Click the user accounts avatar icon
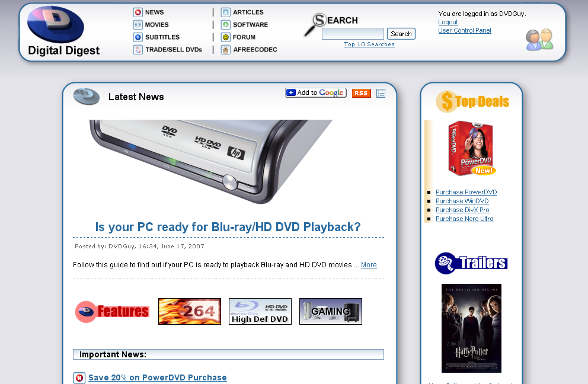Screen dimensions: 588x384 (539, 39)
